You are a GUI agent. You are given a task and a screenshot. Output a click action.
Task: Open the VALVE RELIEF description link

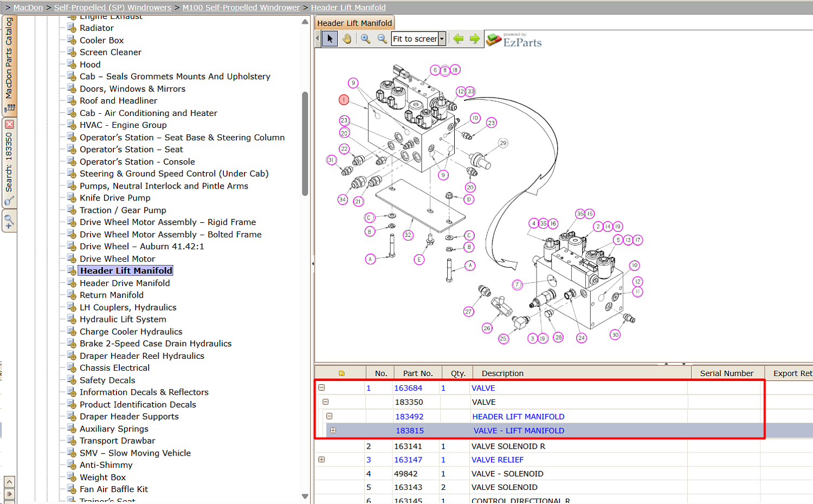pos(498,460)
